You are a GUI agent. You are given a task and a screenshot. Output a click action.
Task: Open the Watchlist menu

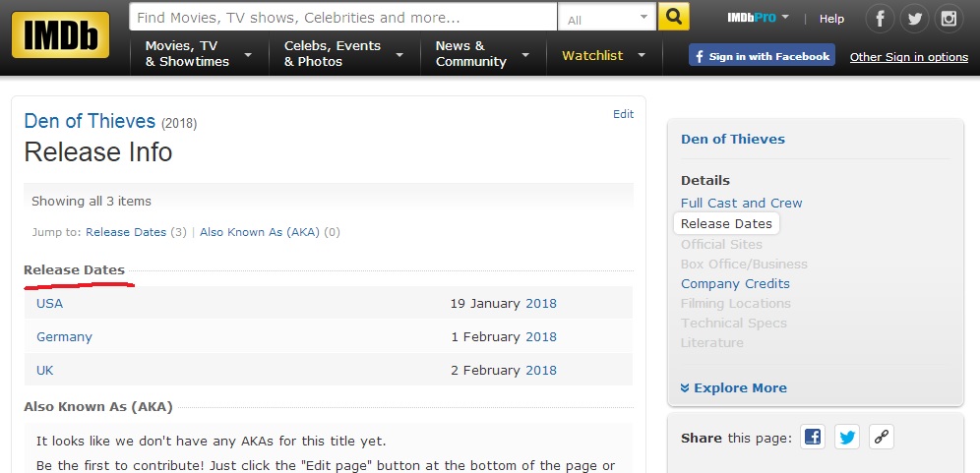[x=602, y=56]
